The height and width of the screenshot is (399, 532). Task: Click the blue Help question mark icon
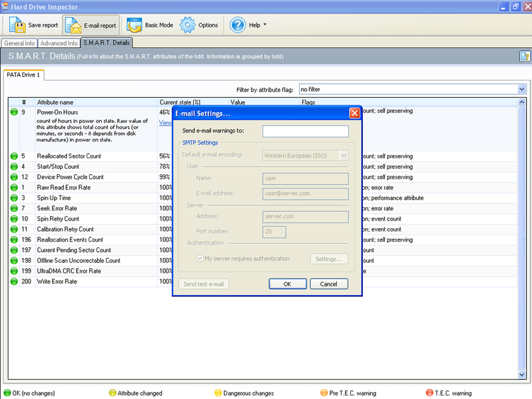(238, 25)
